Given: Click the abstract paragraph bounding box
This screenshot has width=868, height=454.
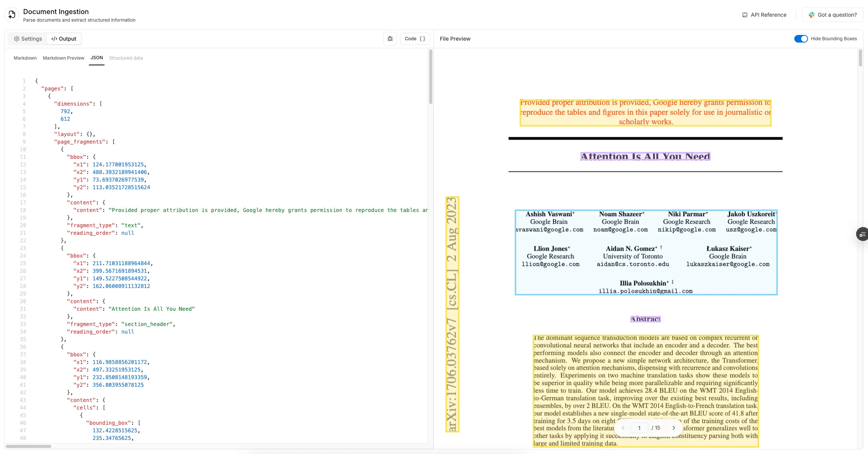Looking at the screenshot, I should (x=645, y=391).
